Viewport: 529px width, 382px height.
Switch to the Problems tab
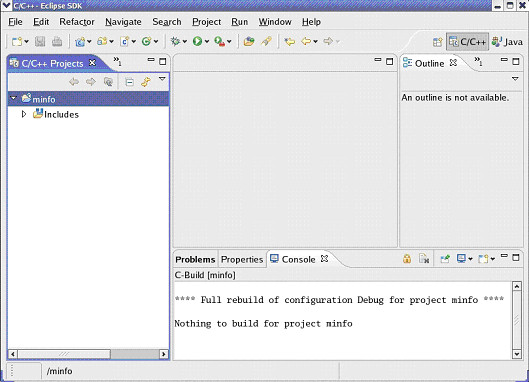pos(195,259)
